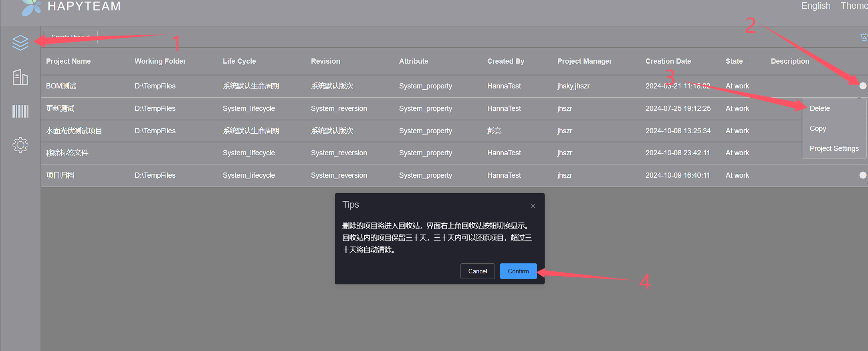Cancel the Tips dialog
The height and width of the screenshot is (351, 868).
(x=477, y=271)
